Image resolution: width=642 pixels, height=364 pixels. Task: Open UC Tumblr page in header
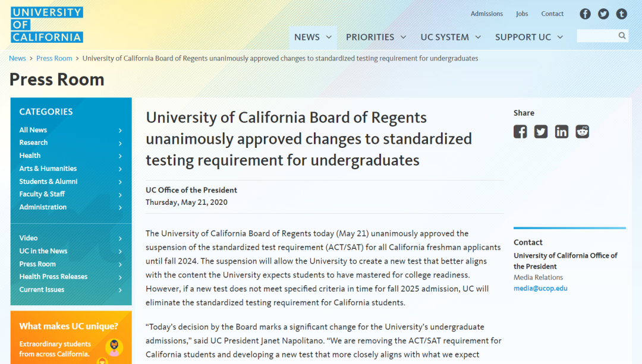coord(621,14)
